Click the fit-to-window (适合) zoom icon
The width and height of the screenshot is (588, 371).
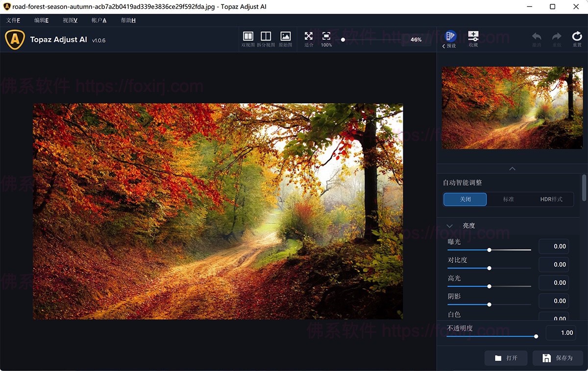click(x=308, y=37)
